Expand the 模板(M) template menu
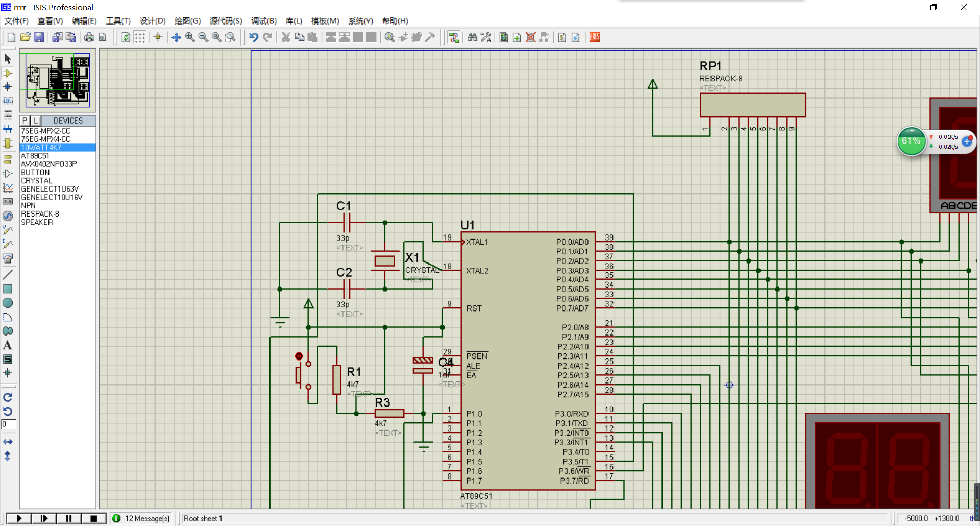Screen dimensions: 980x526 point(325,21)
